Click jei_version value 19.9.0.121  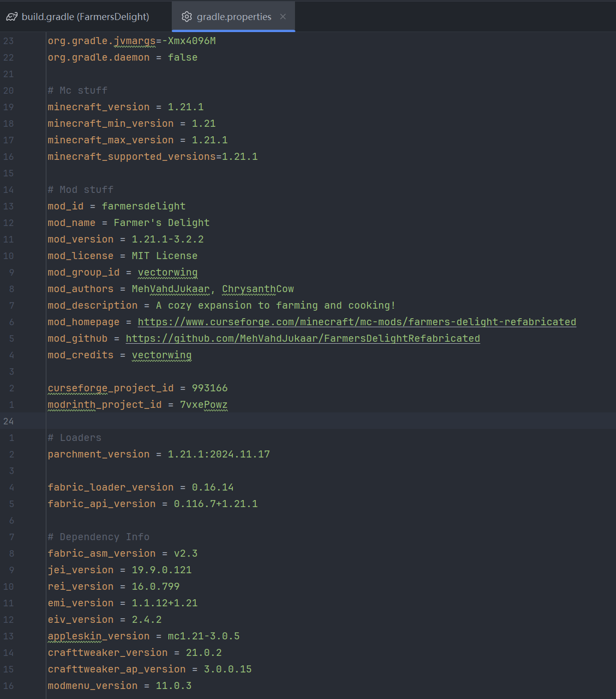click(x=161, y=570)
